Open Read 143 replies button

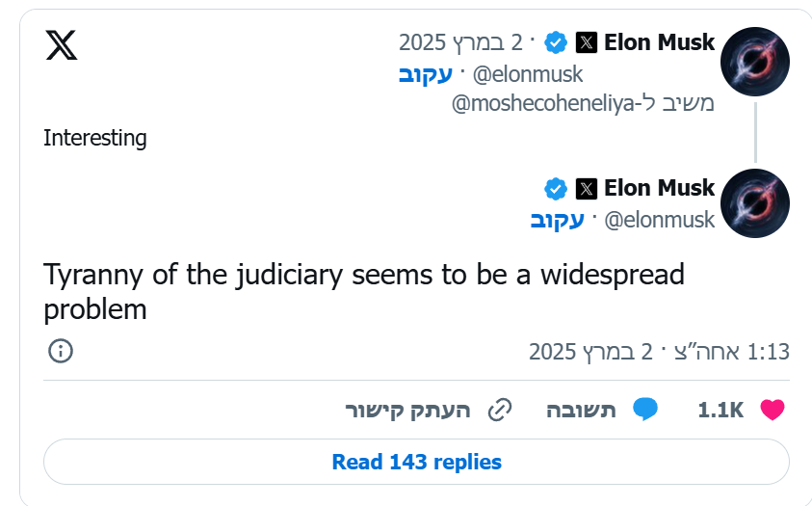coord(416,462)
